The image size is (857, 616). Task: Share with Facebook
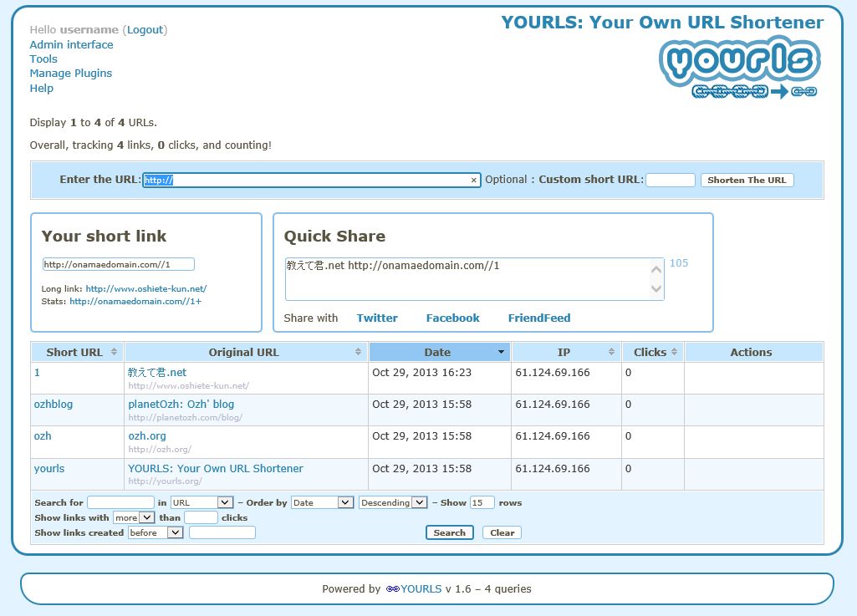452,318
